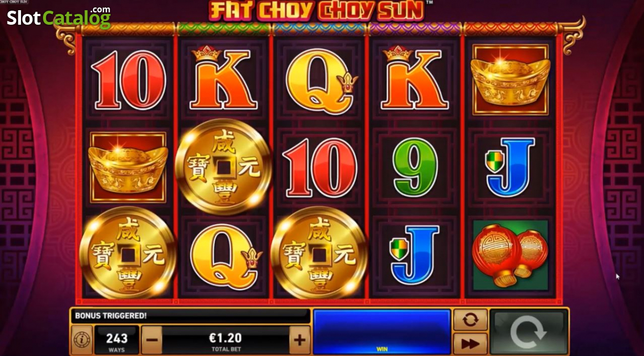Decrease total bet with minus button

tap(152, 340)
